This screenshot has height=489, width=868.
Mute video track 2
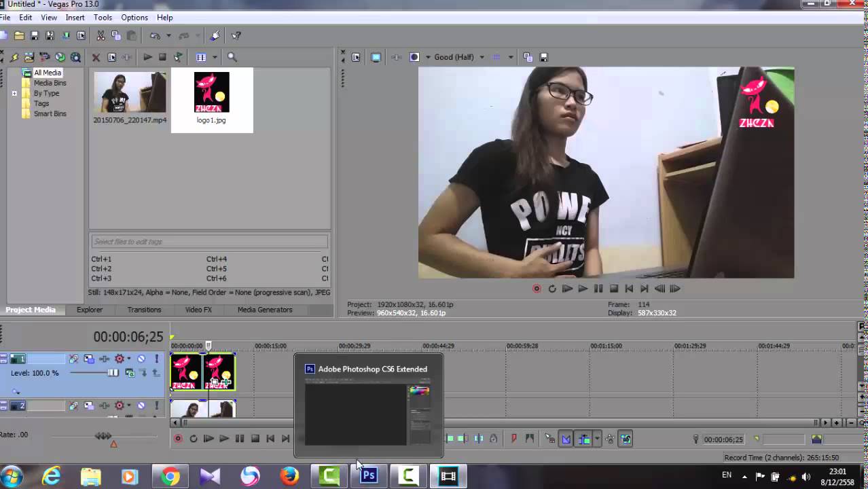click(141, 405)
